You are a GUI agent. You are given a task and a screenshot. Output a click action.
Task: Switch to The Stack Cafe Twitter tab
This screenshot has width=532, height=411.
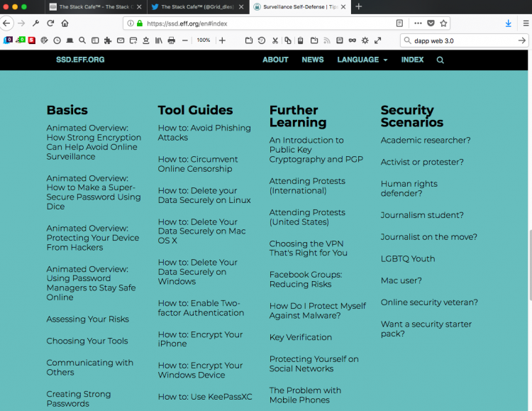click(x=198, y=7)
